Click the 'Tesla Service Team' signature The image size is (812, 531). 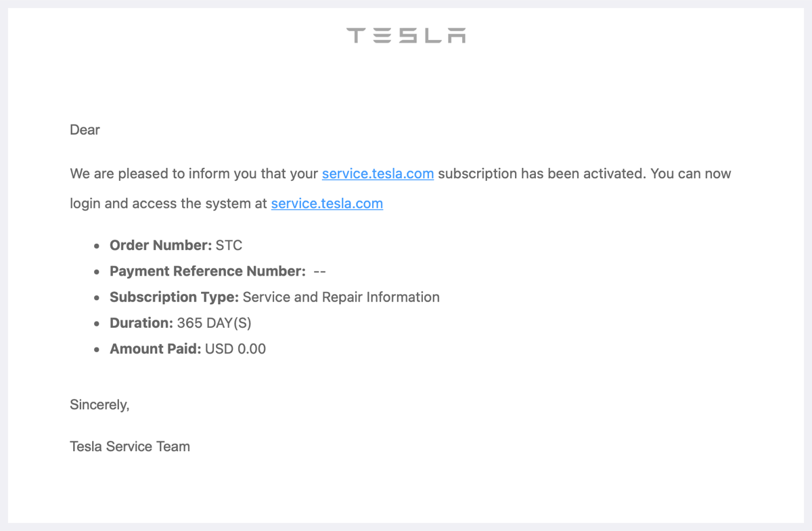[x=130, y=446]
